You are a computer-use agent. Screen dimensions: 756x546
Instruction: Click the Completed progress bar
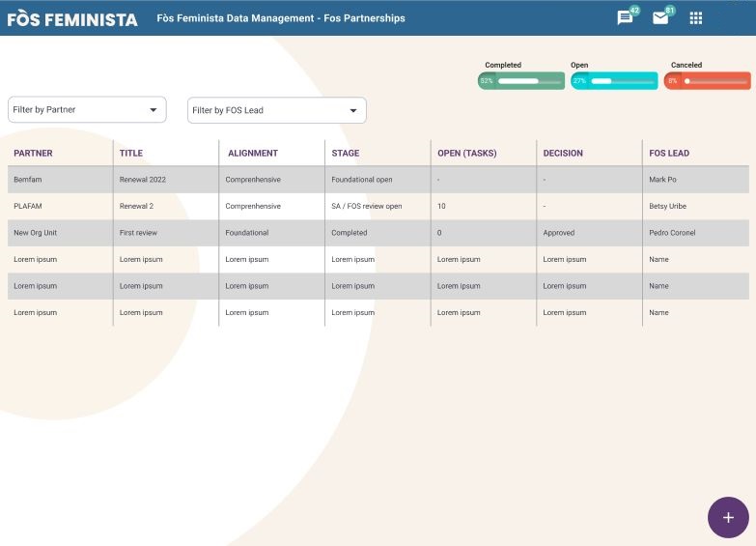[521, 80]
